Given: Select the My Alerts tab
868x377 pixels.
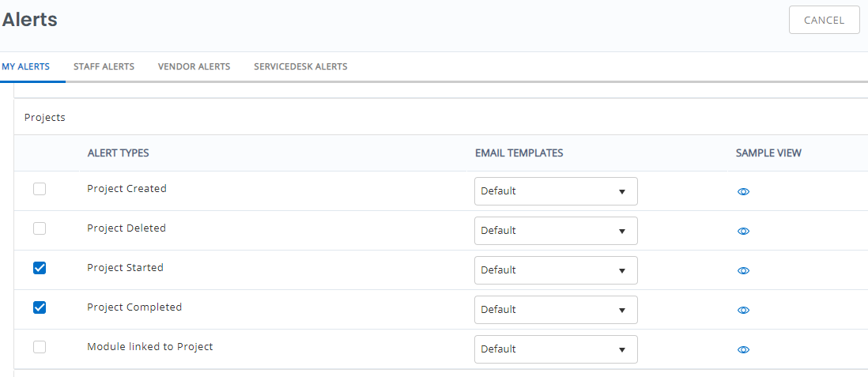Looking at the screenshot, I should coord(26,67).
